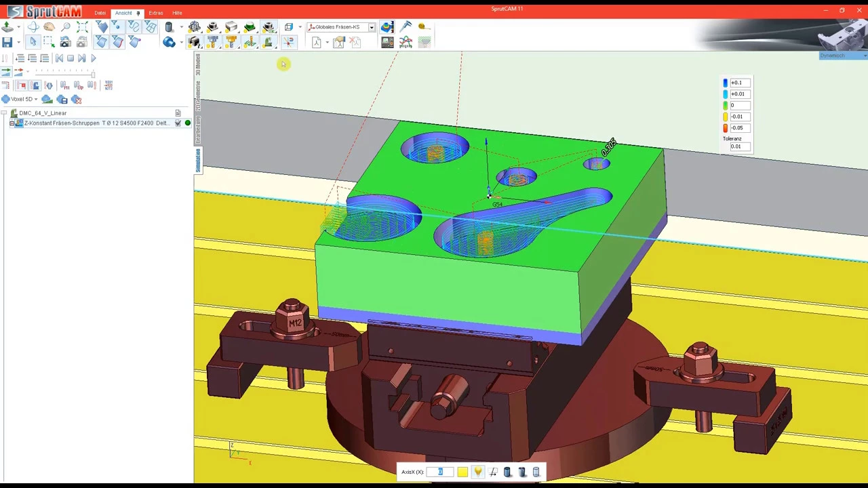Click the colored graph curves icon
This screenshot has height=488, width=868.
coord(406,42)
